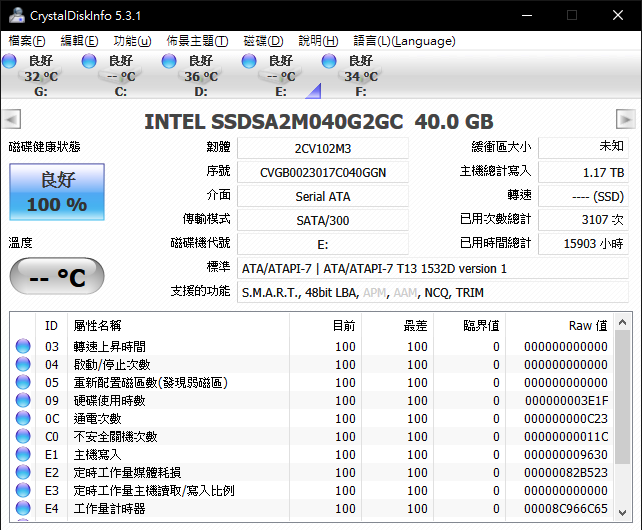Click status orb for attribute 0C
This screenshot has height=530, width=643.
(x=23, y=418)
